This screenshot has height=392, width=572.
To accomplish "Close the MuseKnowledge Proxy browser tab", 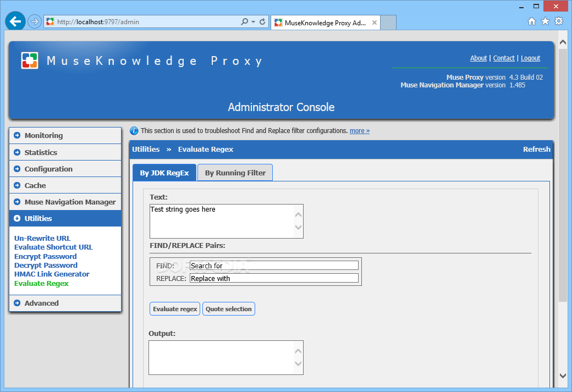I will pyautogui.click(x=375, y=23).
